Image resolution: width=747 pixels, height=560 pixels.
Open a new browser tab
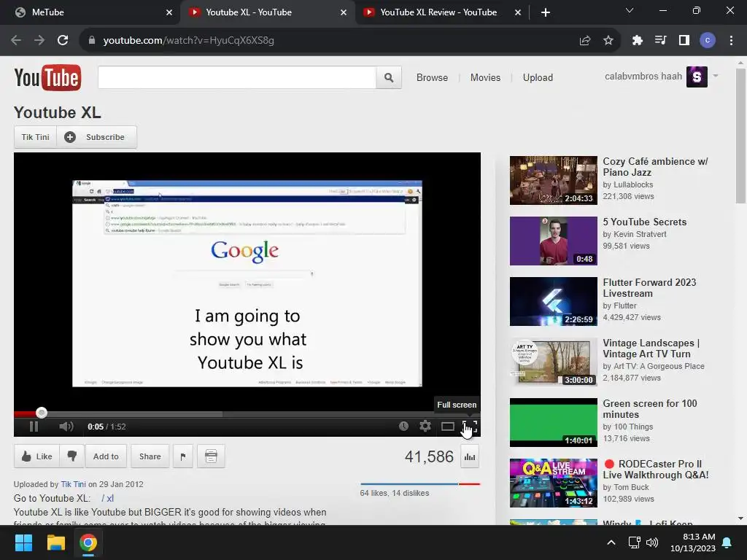[x=546, y=12]
